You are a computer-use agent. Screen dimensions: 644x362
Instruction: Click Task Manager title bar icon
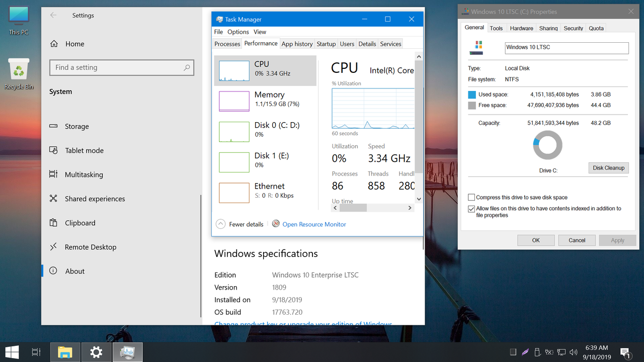pyautogui.click(x=219, y=19)
